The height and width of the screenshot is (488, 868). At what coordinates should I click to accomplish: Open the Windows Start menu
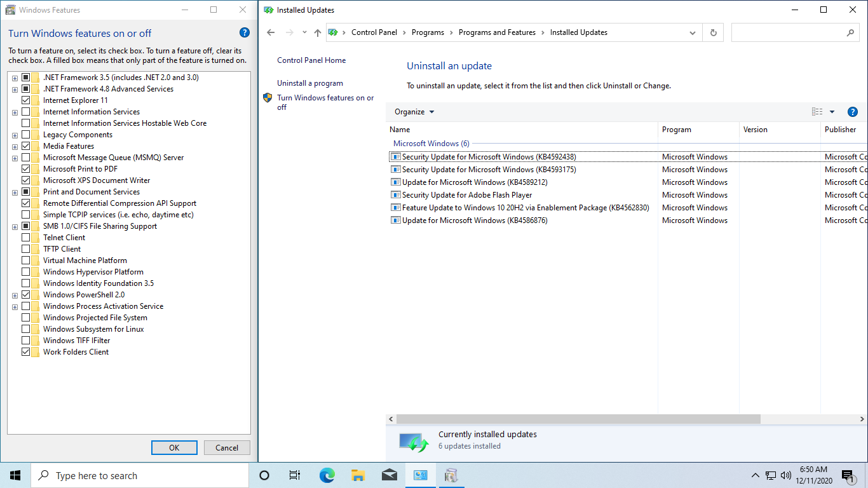point(15,475)
